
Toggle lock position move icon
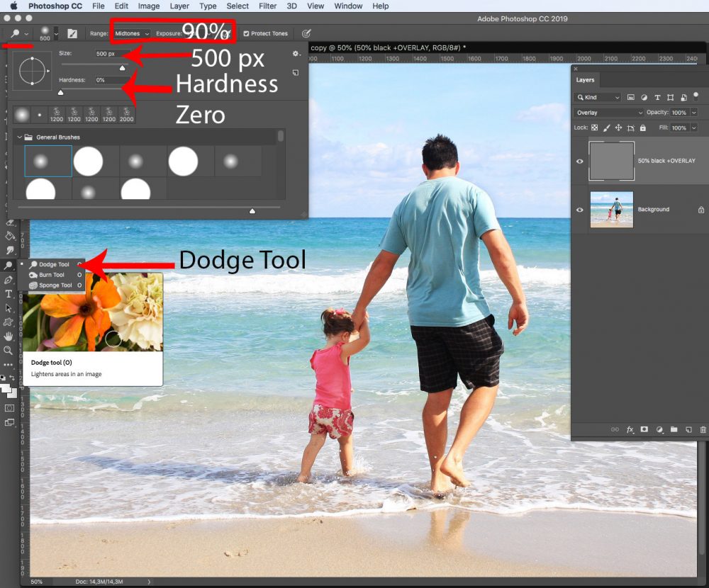tap(618, 128)
